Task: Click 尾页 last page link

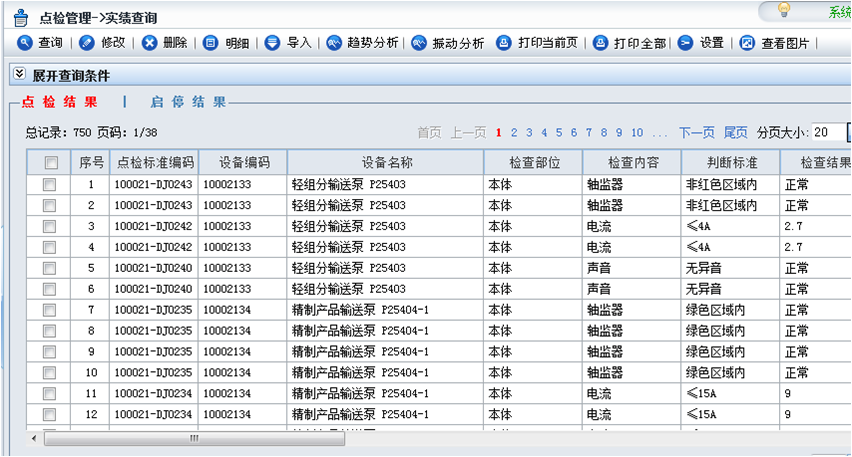Action: pyautogui.click(x=735, y=132)
